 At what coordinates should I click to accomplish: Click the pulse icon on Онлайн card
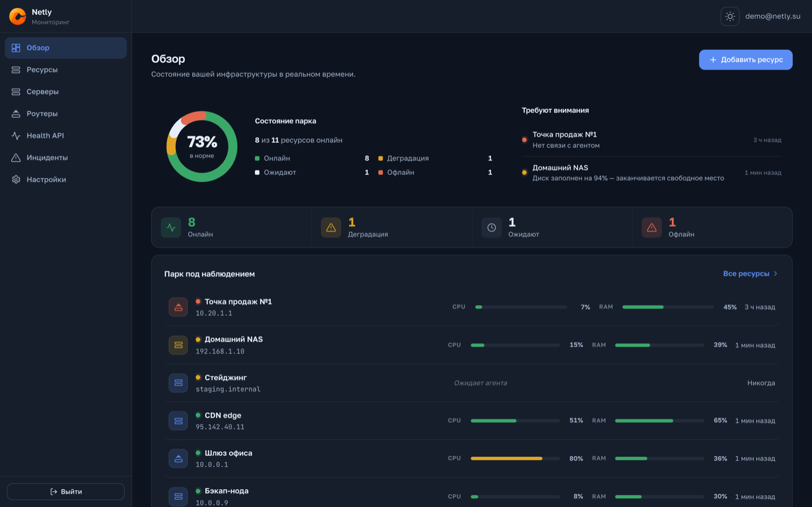pyautogui.click(x=171, y=228)
